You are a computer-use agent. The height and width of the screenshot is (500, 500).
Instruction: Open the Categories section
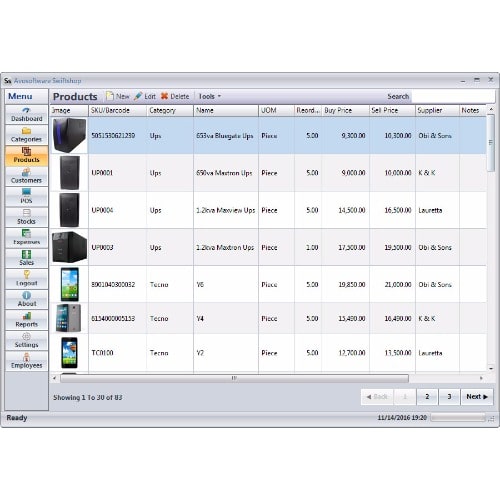[27, 135]
